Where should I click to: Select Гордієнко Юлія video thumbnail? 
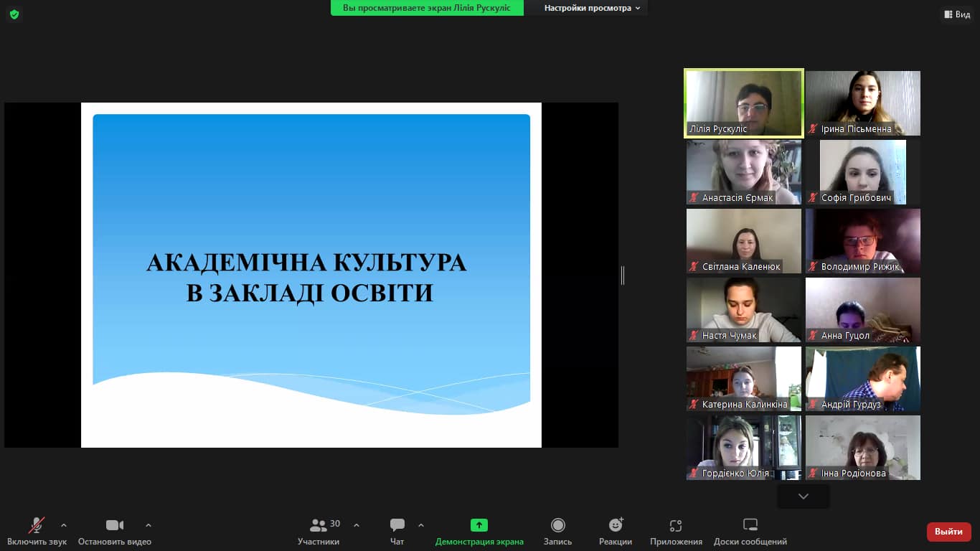pos(744,448)
